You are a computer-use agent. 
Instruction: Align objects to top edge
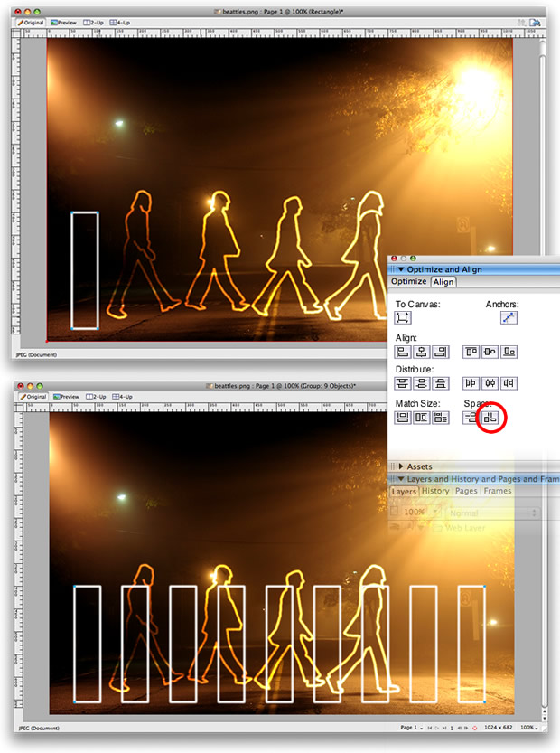tap(471, 352)
